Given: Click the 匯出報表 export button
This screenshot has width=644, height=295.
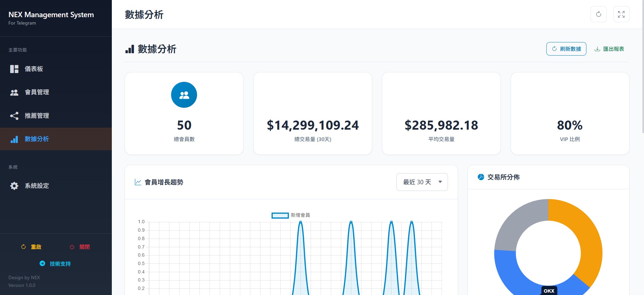Looking at the screenshot, I should [609, 49].
